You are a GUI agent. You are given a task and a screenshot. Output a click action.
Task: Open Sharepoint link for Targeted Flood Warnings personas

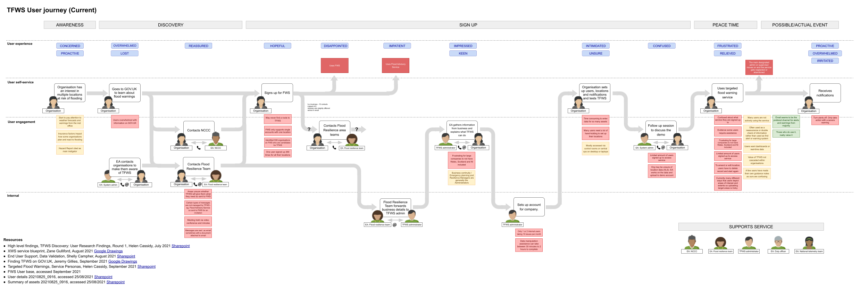[147, 267]
